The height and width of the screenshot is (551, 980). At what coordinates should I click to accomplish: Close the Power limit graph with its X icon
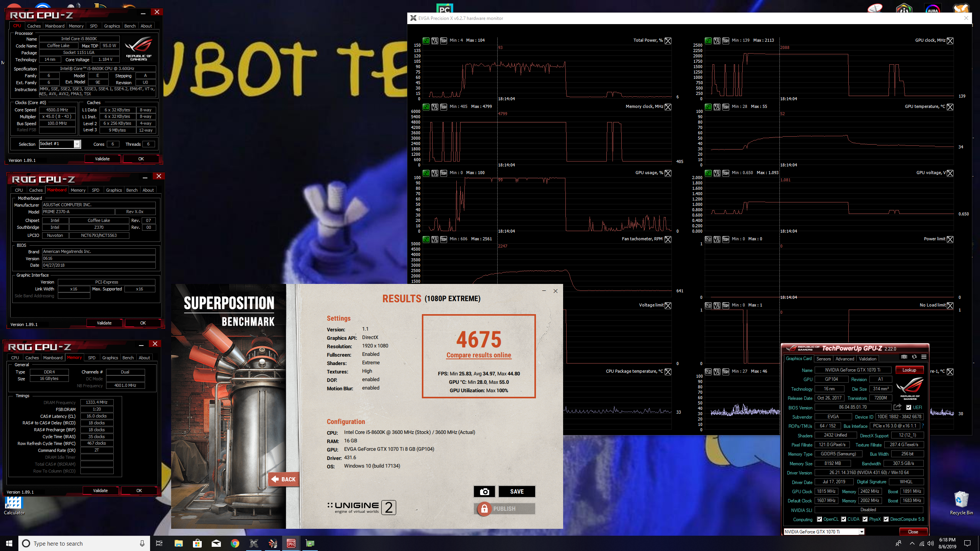(x=950, y=239)
